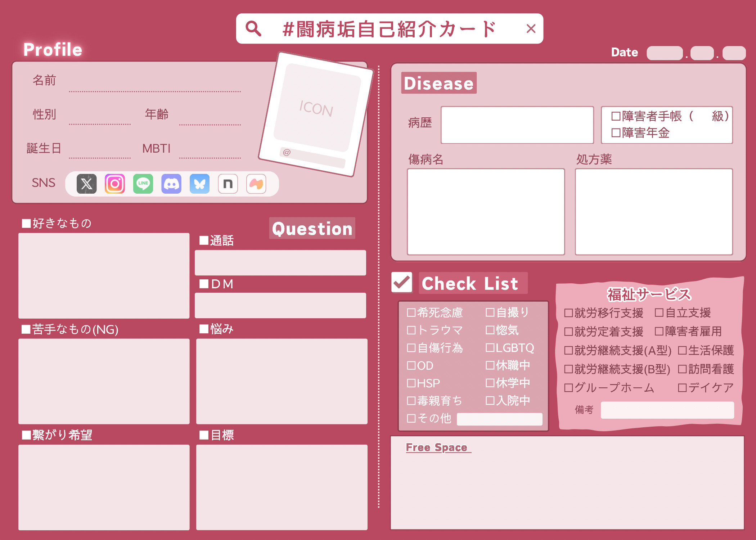Click the note 'n' icon

(x=228, y=184)
